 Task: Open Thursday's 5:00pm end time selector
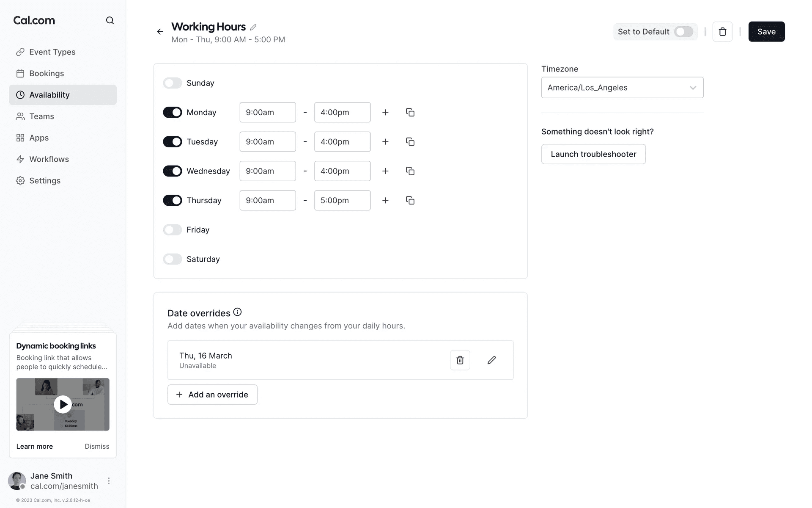tap(342, 200)
